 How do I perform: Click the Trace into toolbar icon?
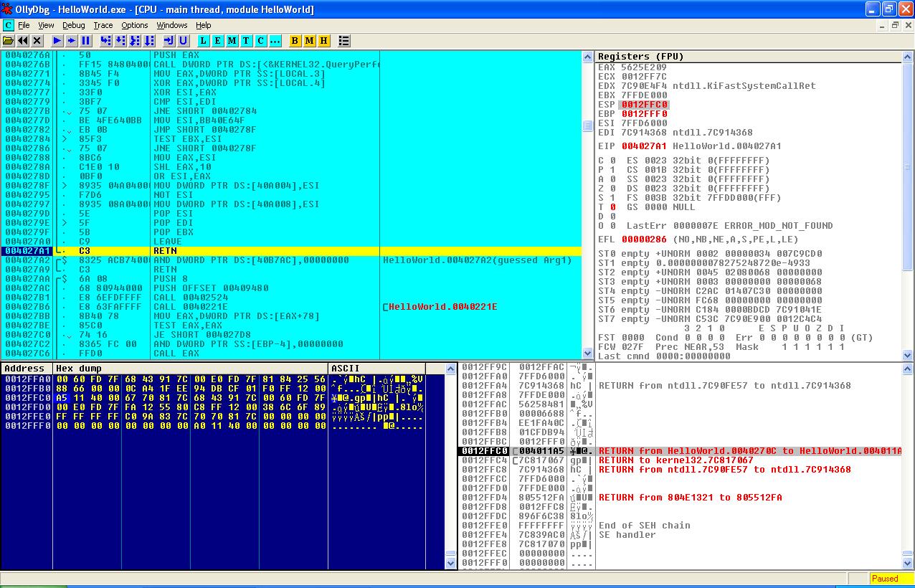pyautogui.click(x=135, y=41)
